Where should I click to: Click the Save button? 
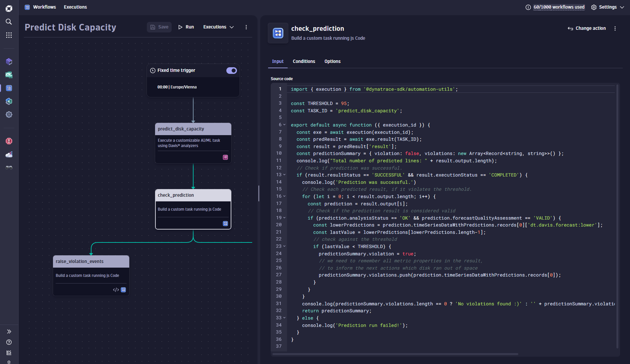pos(159,27)
